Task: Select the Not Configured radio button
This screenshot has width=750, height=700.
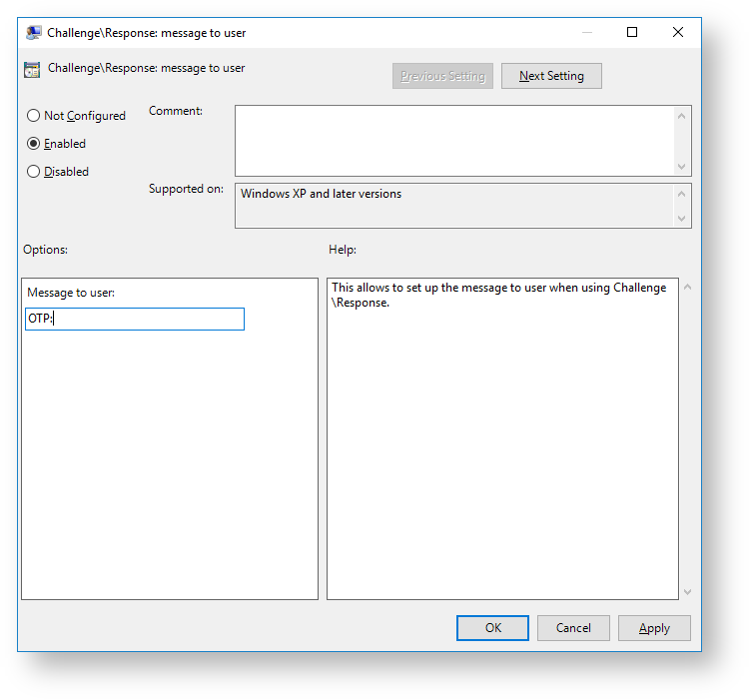Action: pyautogui.click(x=34, y=116)
